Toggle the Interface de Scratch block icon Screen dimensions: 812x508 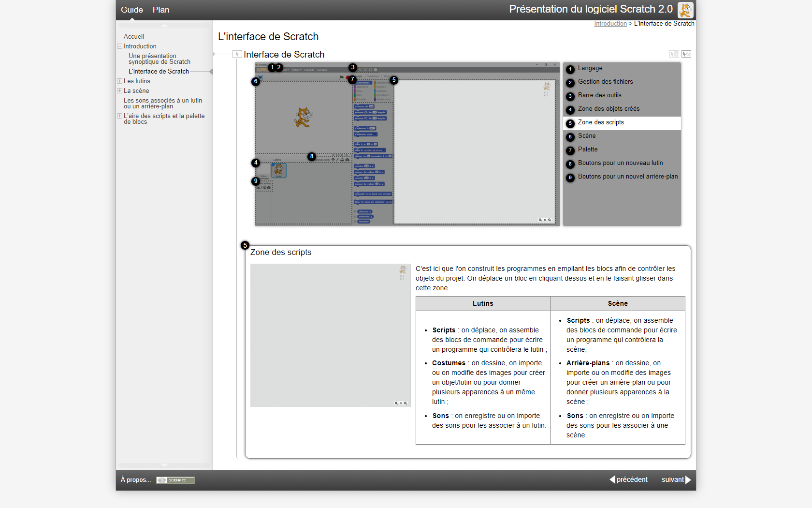click(237, 54)
